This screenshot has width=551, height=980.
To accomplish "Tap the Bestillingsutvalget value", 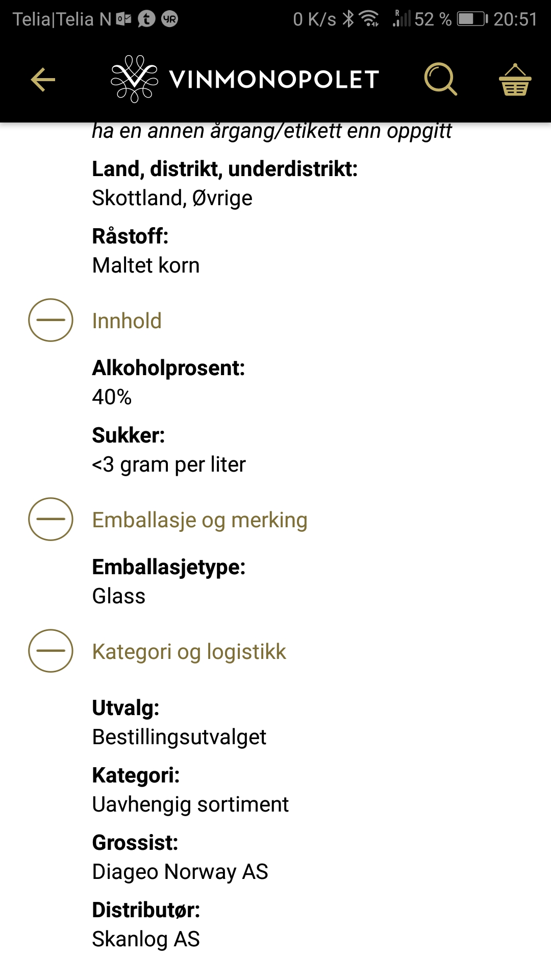I will (x=179, y=737).
